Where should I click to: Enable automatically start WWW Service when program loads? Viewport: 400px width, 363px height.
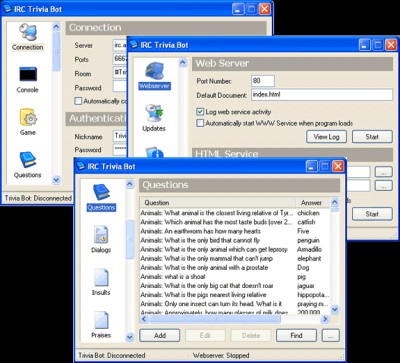coord(200,123)
